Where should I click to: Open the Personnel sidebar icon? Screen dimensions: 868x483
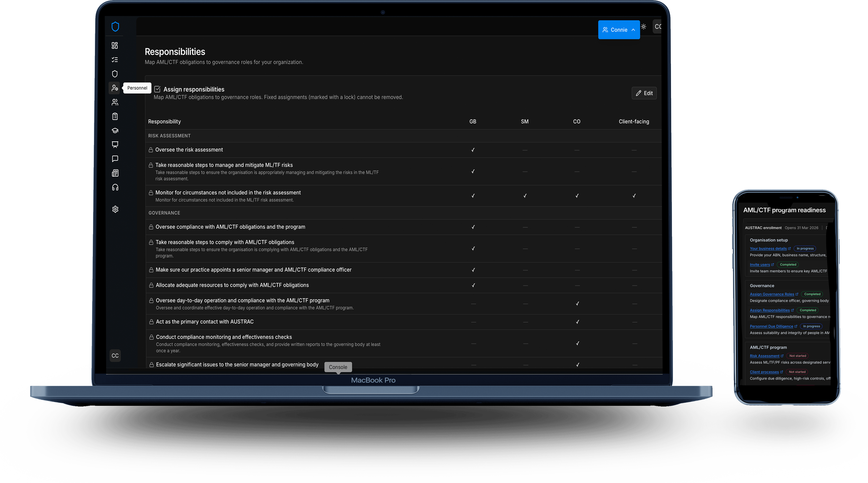click(x=115, y=88)
